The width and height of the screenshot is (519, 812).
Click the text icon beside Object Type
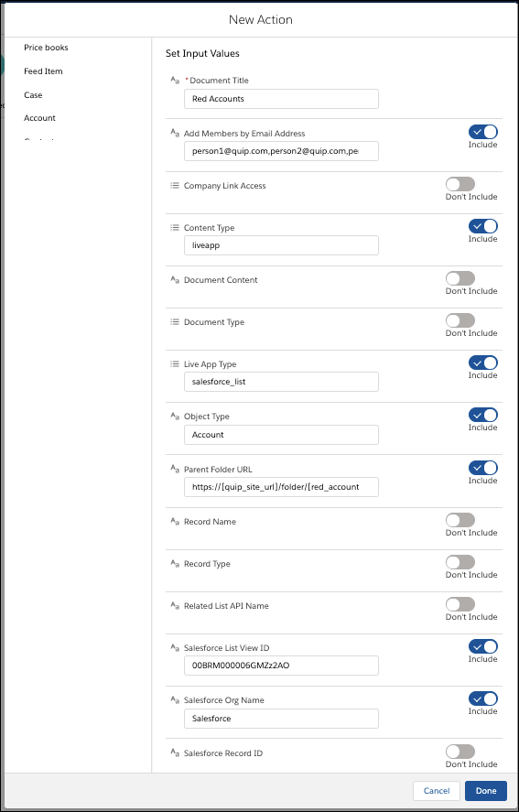175,417
